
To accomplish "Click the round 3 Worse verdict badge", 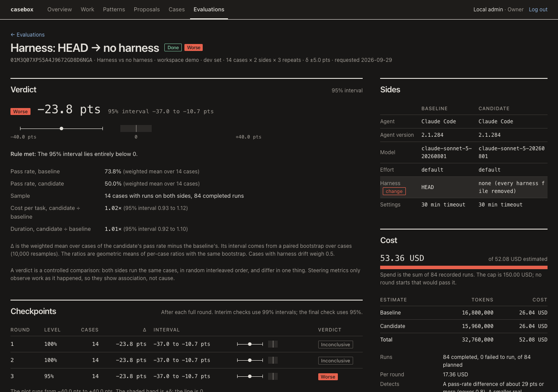I will point(328,377).
